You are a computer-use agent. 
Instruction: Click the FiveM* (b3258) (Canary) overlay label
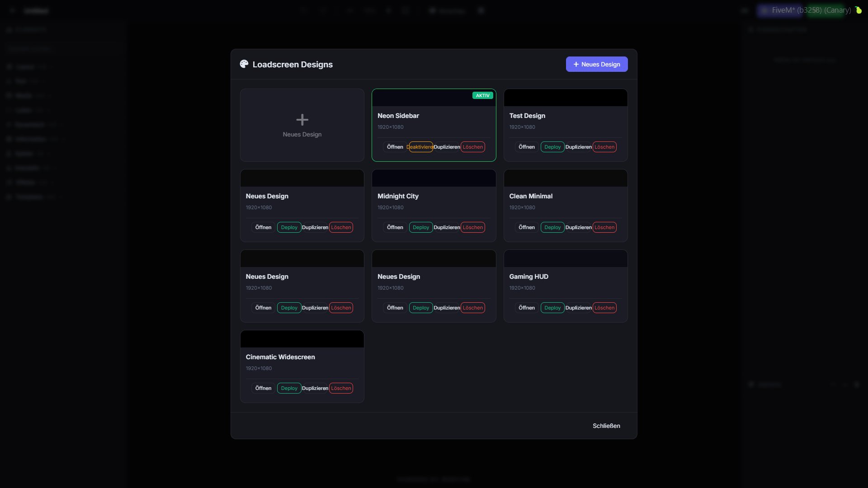[811, 10]
